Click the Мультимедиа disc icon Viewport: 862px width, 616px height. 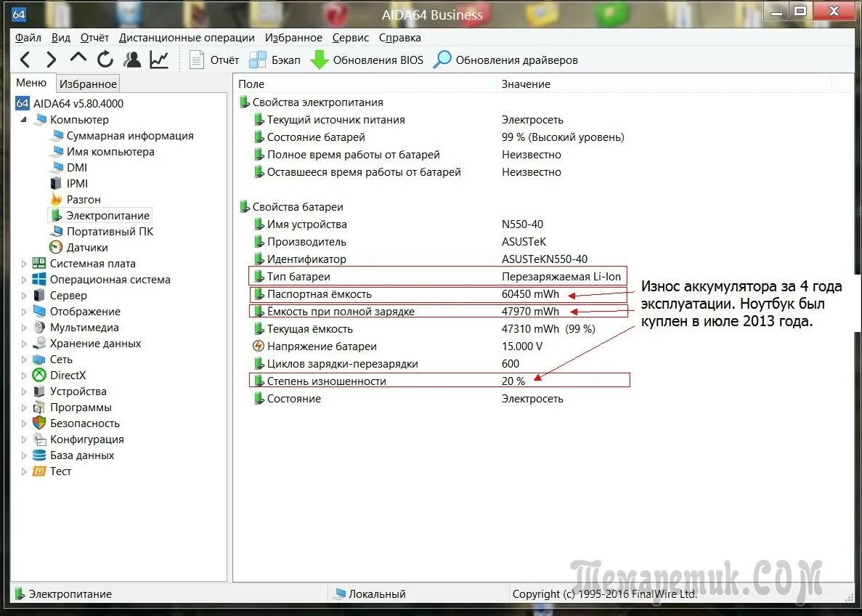[x=39, y=327]
